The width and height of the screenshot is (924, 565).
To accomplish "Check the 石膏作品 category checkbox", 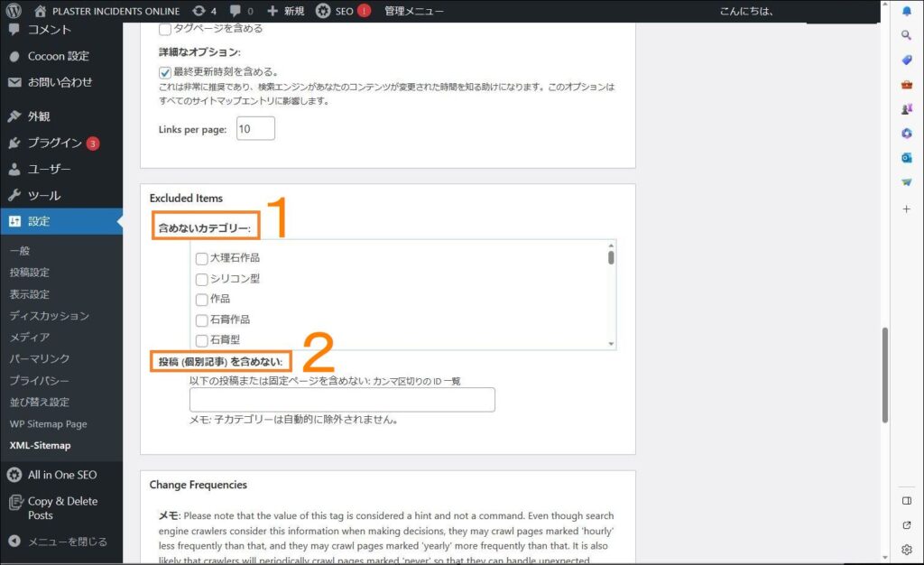I will (x=201, y=320).
